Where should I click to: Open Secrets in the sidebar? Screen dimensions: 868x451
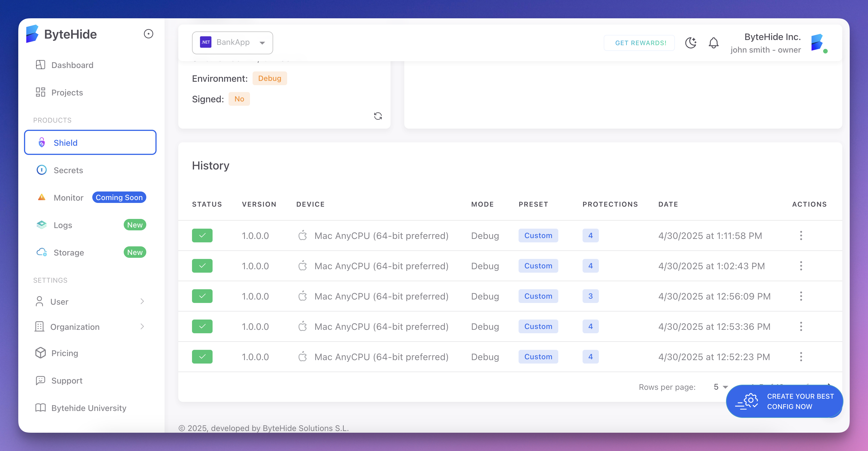pyautogui.click(x=68, y=170)
